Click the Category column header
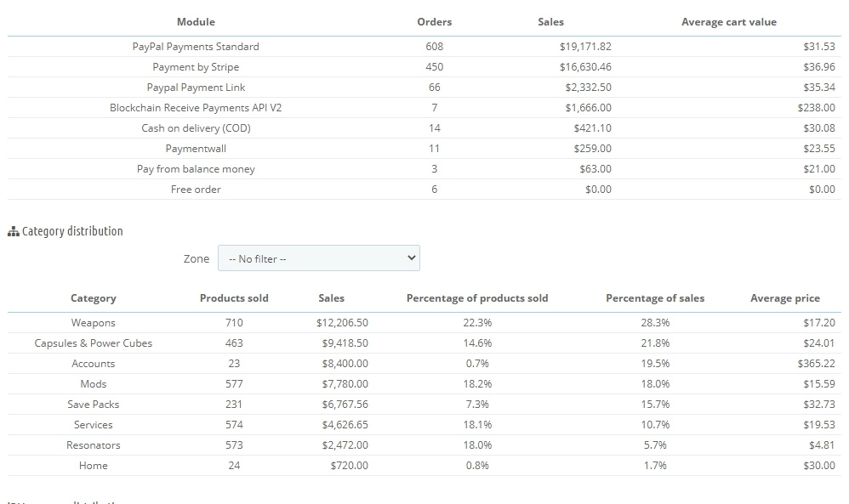 94,298
